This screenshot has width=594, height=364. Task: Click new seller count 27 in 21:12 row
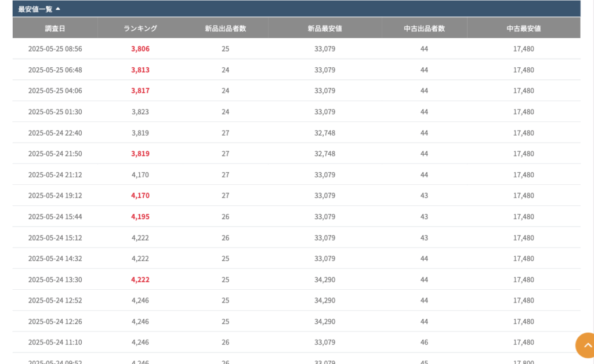tap(226, 175)
